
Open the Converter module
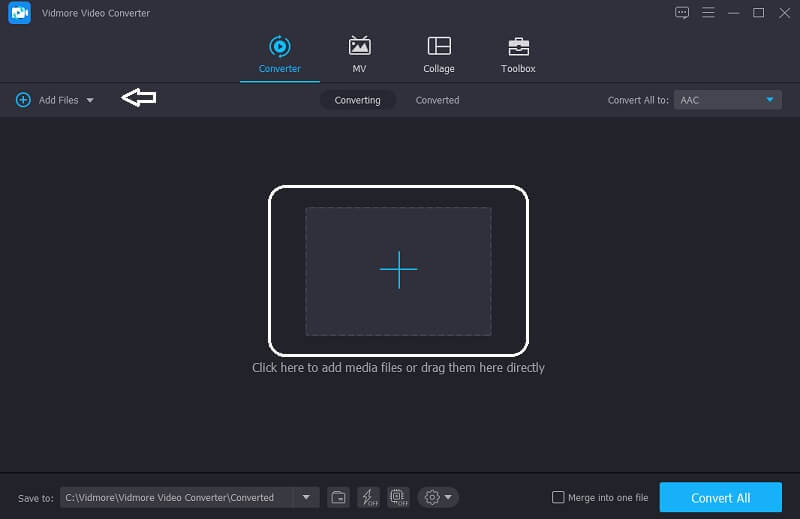pos(279,54)
